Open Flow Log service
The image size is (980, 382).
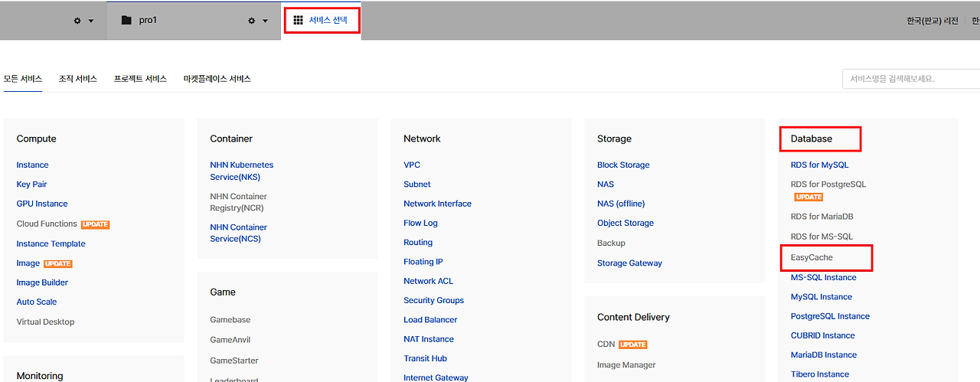420,224
